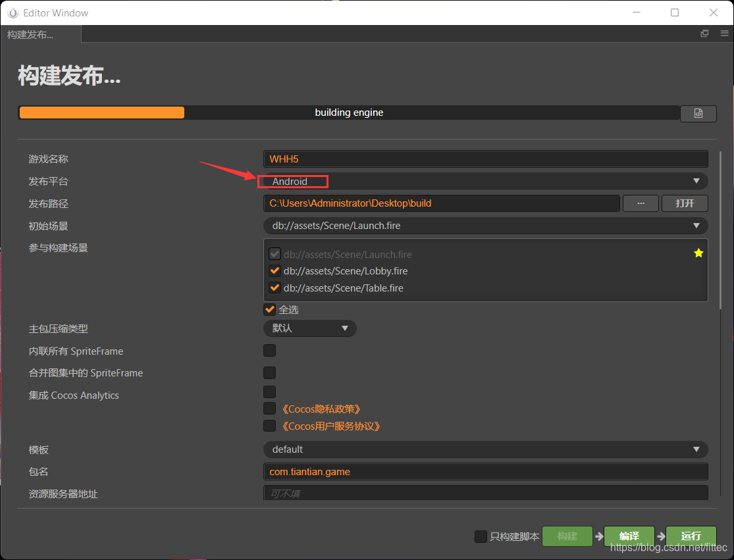Toggle Table.fire scene checkbox
This screenshot has width=734, height=560.
click(x=275, y=288)
